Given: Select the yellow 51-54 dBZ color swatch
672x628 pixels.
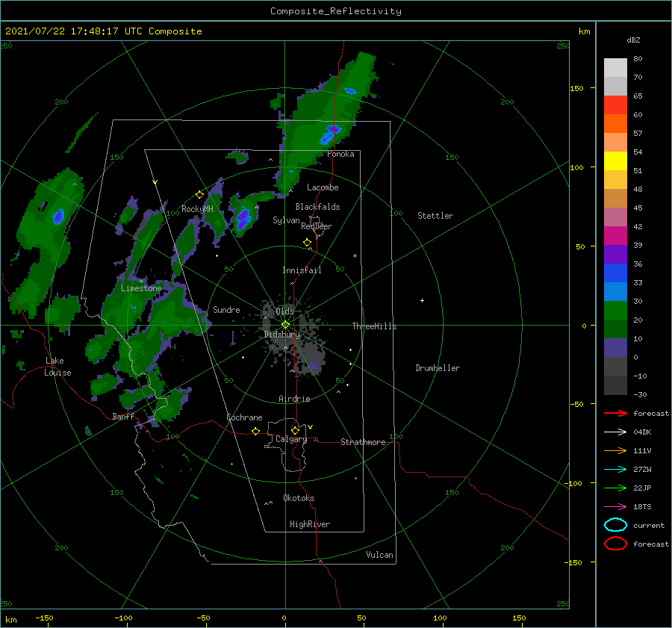Looking at the screenshot, I should pyautogui.click(x=615, y=161).
